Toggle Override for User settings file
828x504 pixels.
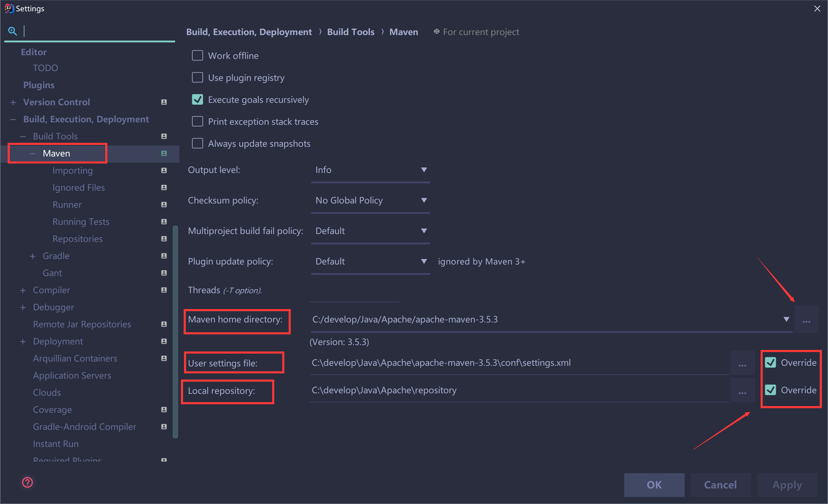tap(771, 362)
